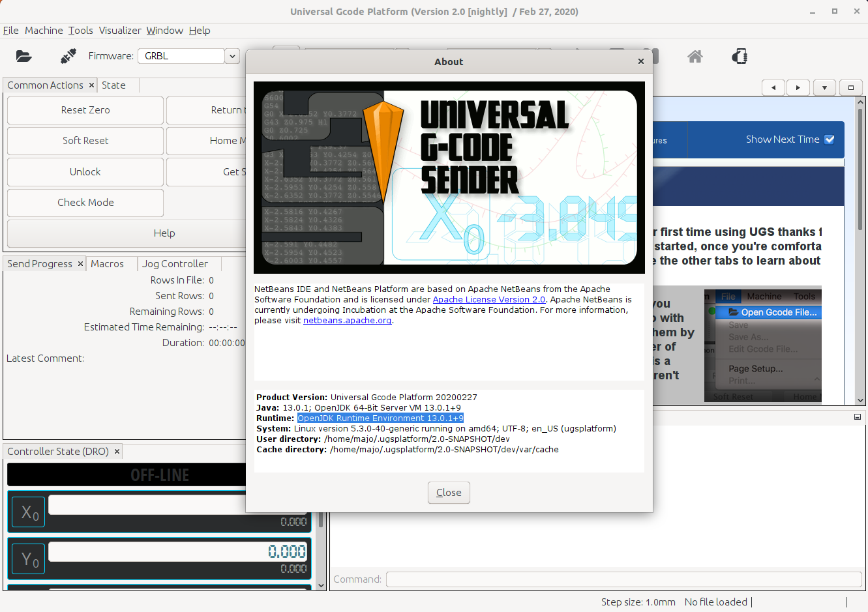Uncheck the Show Next Time checkbox

(x=829, y=139)
